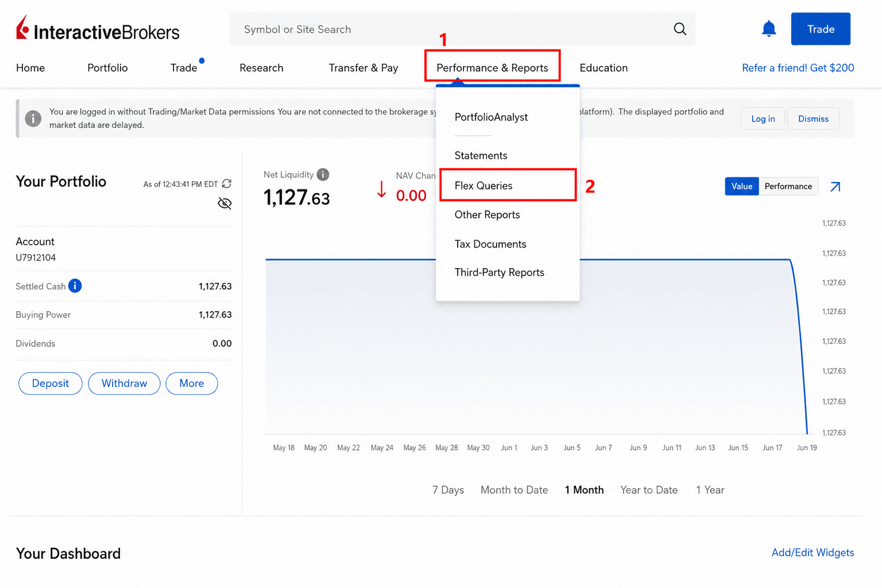Select Tax Documents from the dropdown
The height and width of the screenshot is (588, 882).
pos(490,244)
